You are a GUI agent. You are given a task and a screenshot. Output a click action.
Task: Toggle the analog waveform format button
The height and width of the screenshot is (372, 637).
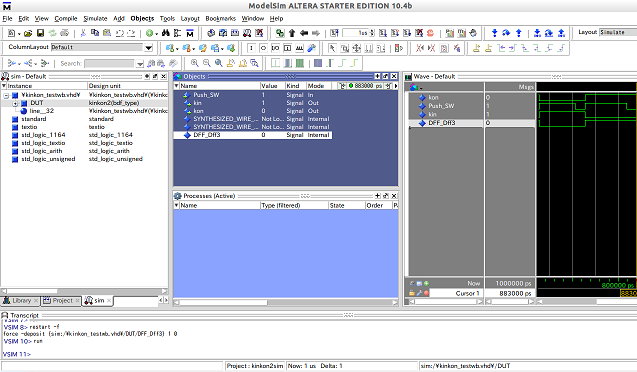299,48
